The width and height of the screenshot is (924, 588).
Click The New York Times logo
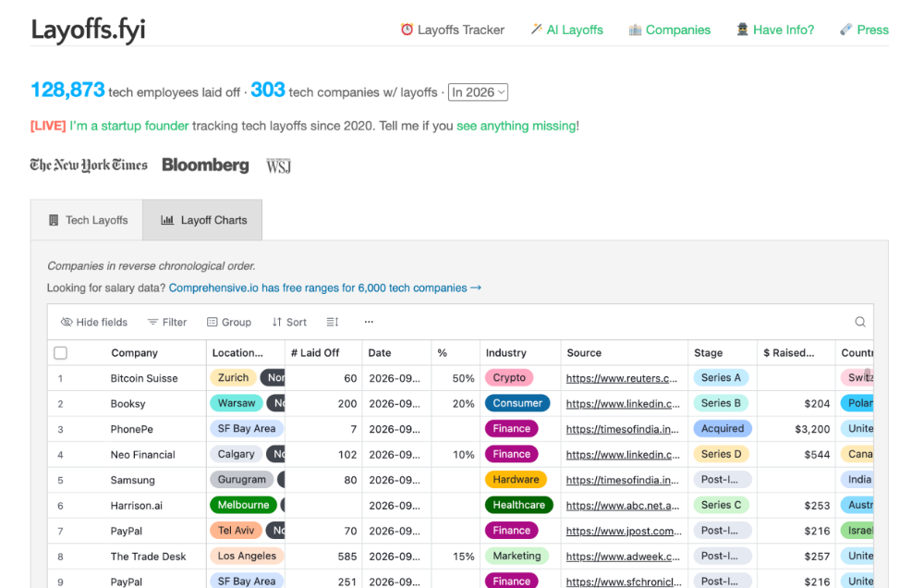(89, 165)
